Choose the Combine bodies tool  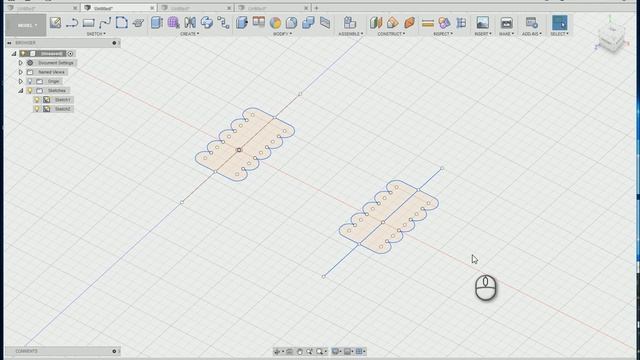(308, 22)
